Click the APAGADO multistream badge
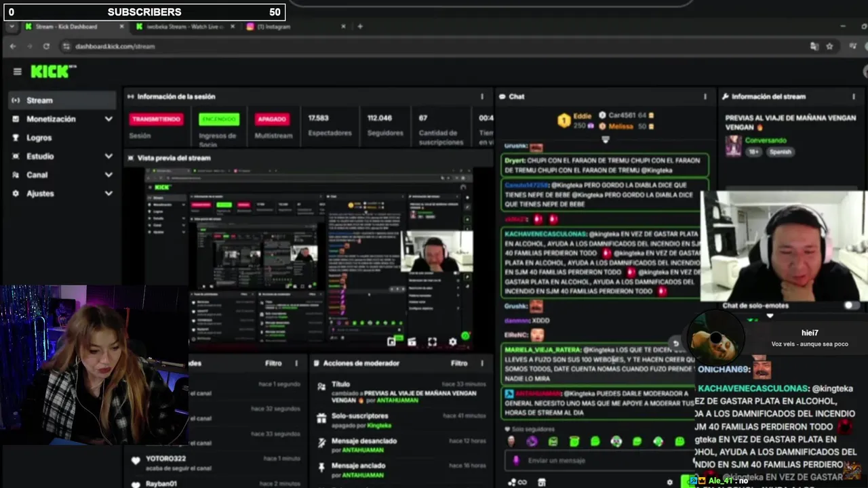868x488 pixels. click(271, 119)
